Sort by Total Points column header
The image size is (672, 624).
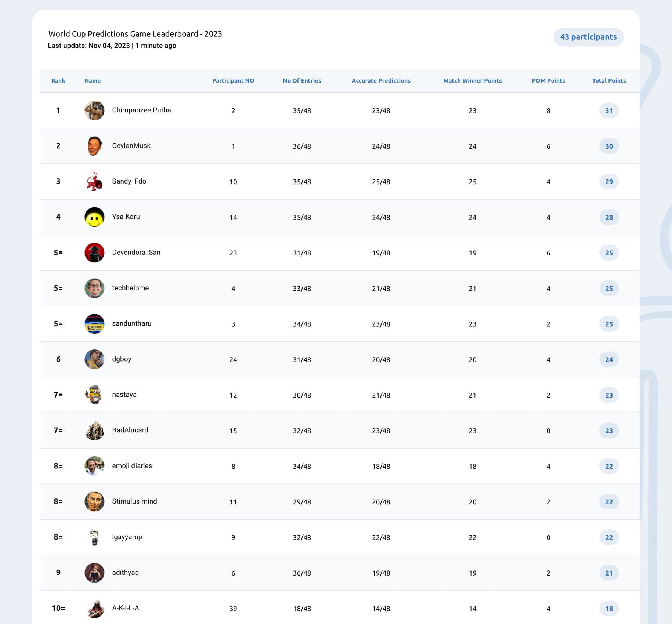tap(609, 81)
